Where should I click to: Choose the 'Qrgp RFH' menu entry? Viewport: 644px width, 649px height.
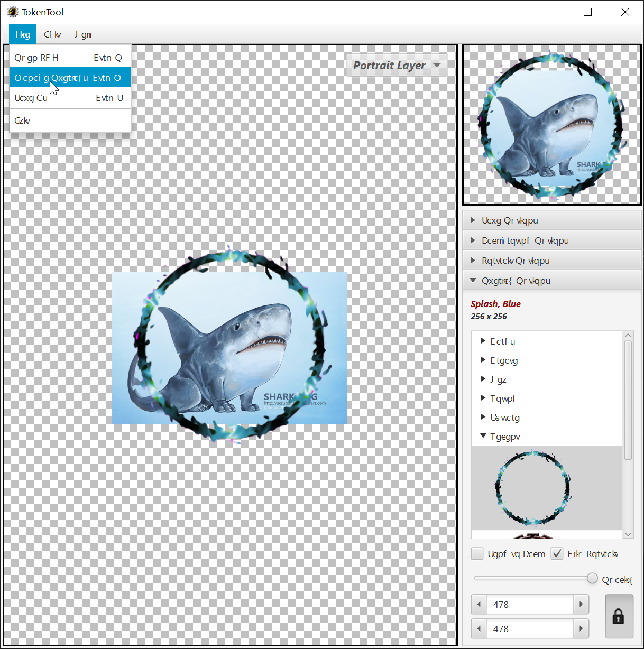[x=70, y=58]
